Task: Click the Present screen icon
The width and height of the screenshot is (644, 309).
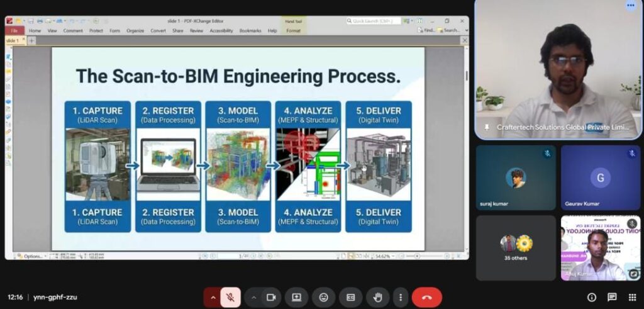Action: 296,297
